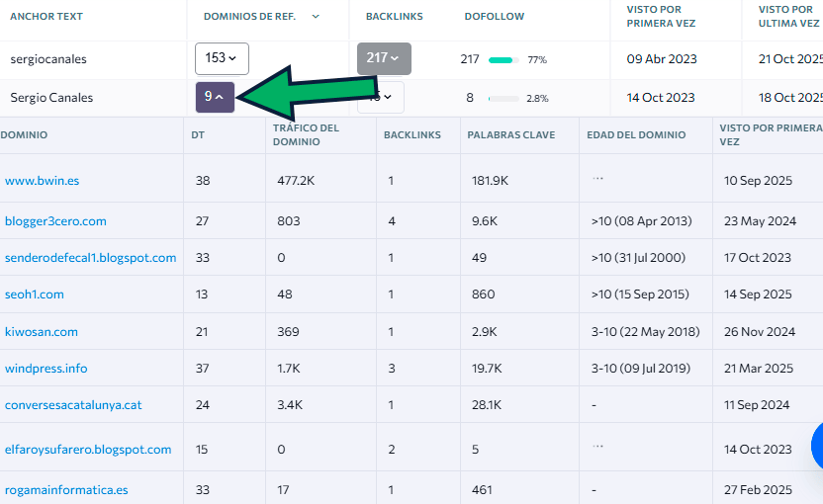Go to the seoh1.com domain link

(x=35, y=294)
